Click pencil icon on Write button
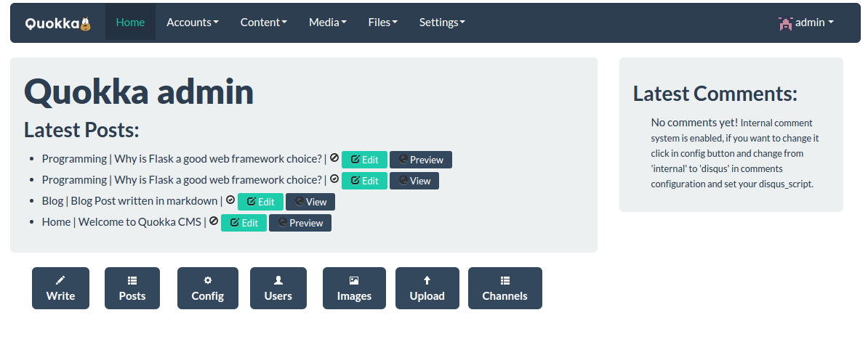The width and height of the screenshot is (868, 347). (60, 280)
